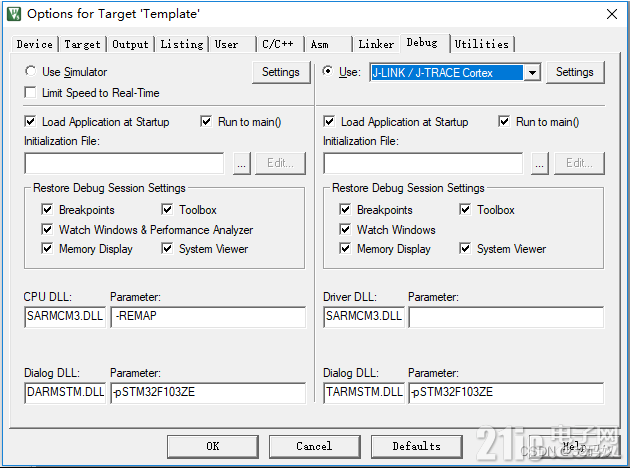Toggle simulator Toolbox checkbox
This screenshot has width=630, height=468.
pos(167,209)
